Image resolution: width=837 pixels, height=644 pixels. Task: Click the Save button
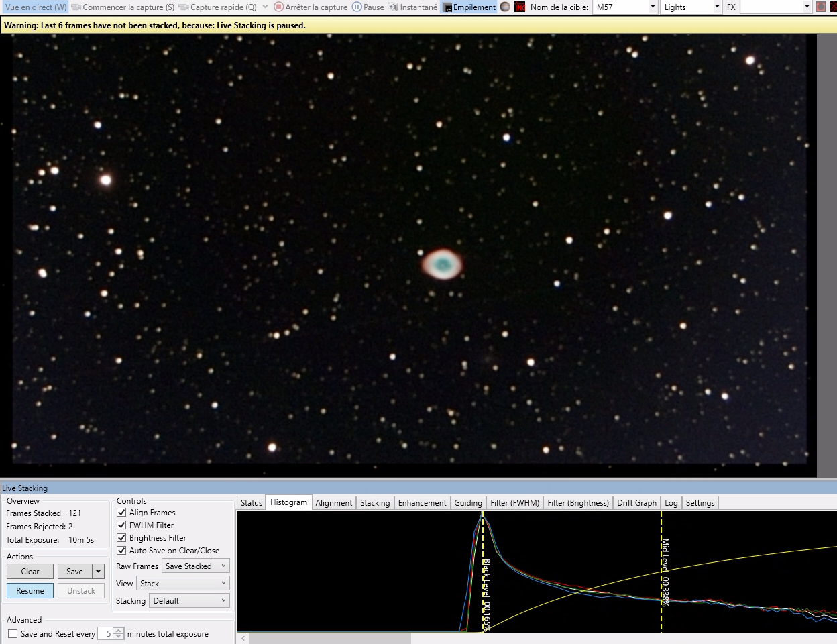click(x=75, y=572)
